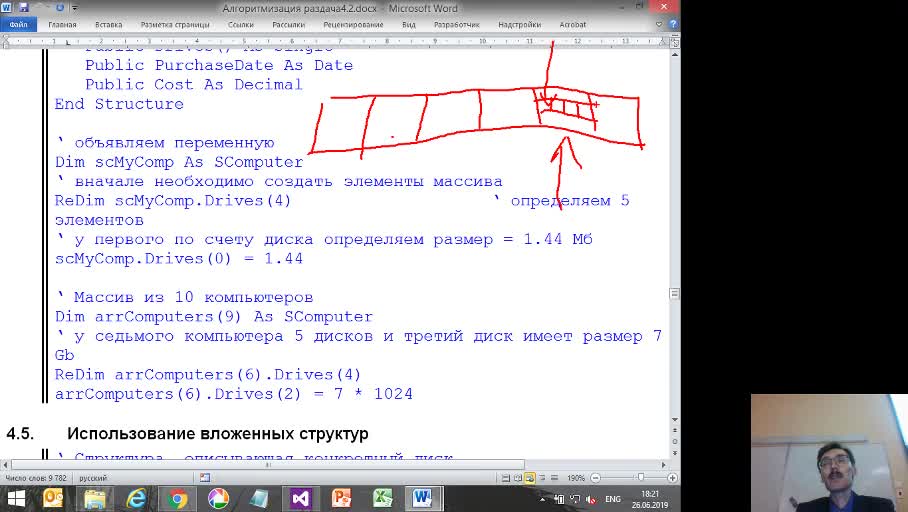Open File Explorer from the taskbar
The width and height of the screenshot is (908, 512).
95,499
